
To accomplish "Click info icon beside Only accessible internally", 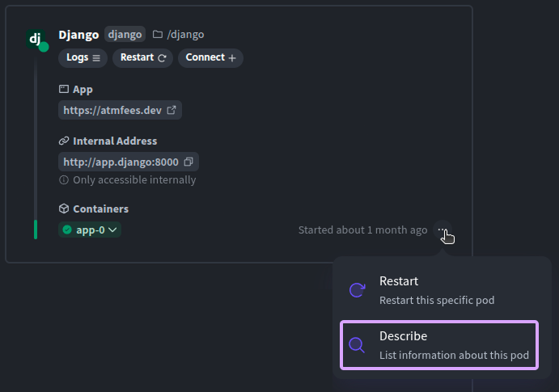I will pyautogui.click(x=64, y=180).
